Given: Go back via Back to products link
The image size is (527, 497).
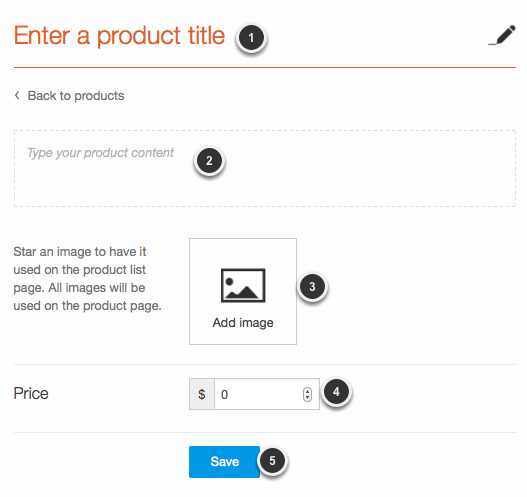Looking at the screenshot, I should [70, 96].
